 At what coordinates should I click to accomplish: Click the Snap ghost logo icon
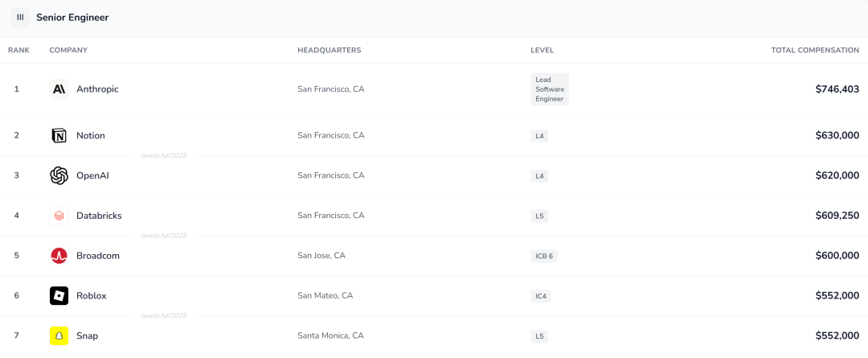pos(59,335)
